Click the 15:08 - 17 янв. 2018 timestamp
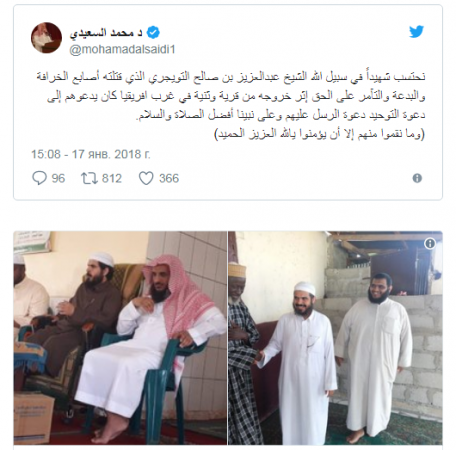Viewport: 456px width, 450px height. 91,154
